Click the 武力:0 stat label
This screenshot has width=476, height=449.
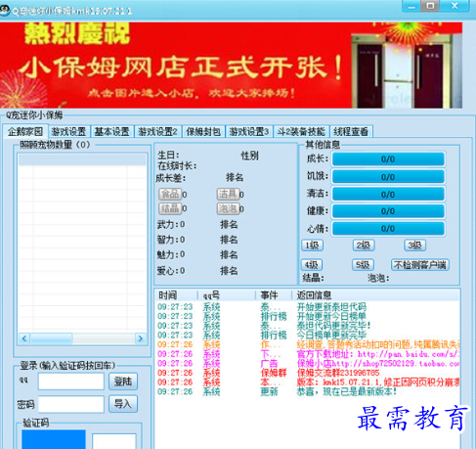(171, 225)
